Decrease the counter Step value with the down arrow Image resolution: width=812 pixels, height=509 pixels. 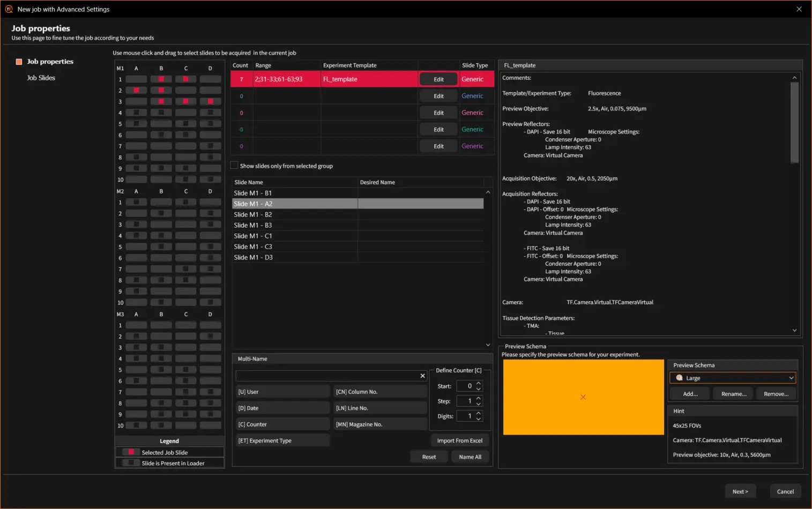coord(479,404)
